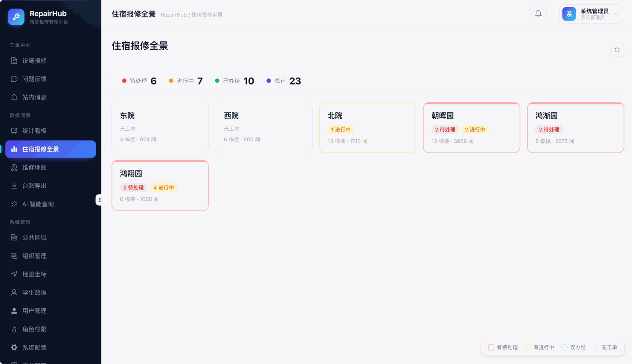Refresh the panorama with the reload icon

(617, 50)
